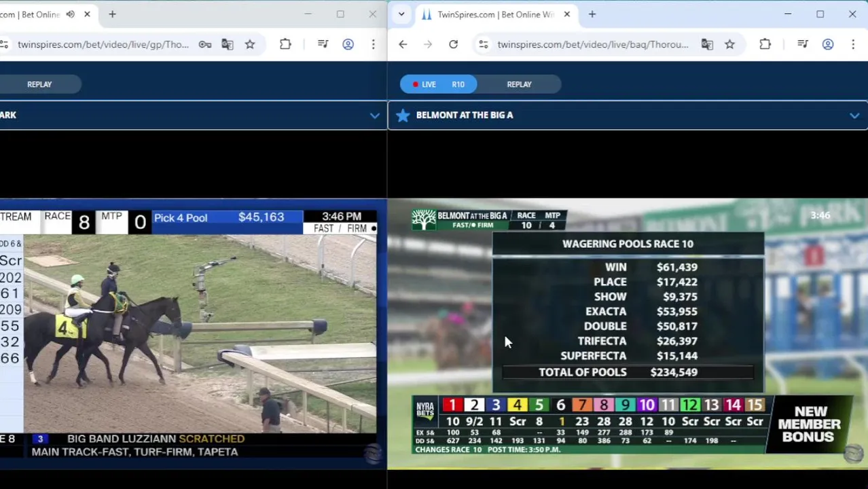868x489 pixels.
Task: Reload the page in right window
Action: coord(453,45)
